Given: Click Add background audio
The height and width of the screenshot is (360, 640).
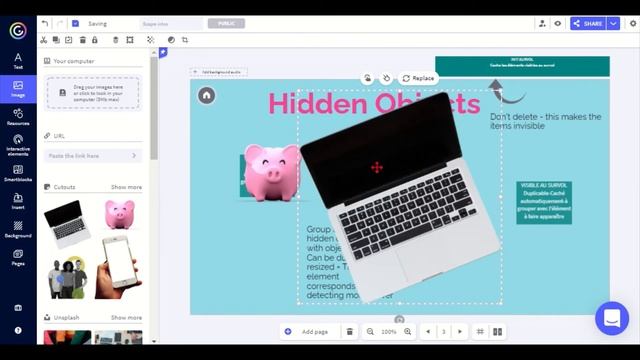Looking at the screenshot, I should click(x=219, y=72).
